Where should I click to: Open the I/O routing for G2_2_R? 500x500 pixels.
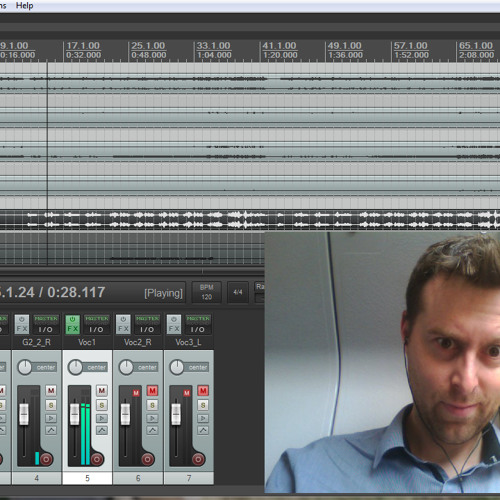click(46, 329)
